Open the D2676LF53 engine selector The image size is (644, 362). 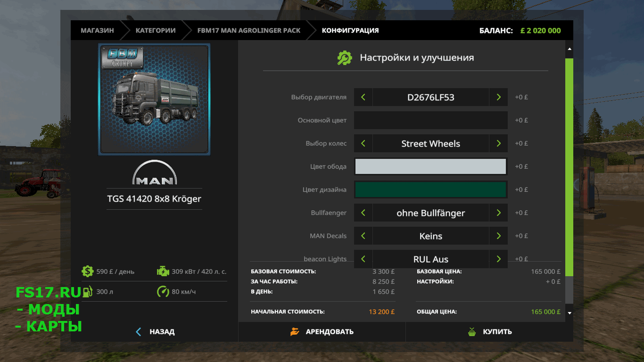click(x=431, y=97)
